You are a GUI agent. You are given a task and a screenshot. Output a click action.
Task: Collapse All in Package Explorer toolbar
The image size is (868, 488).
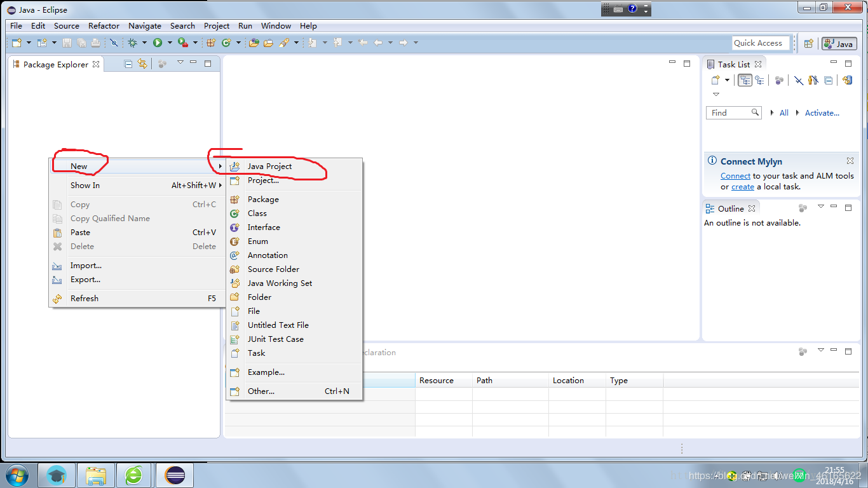(x=128, y=64)
